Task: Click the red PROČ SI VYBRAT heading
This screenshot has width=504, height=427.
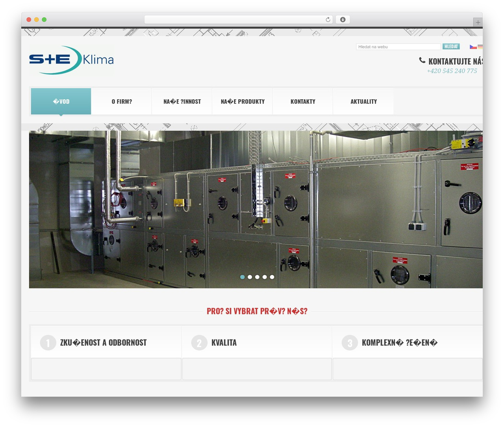Action: pos(257,311)
